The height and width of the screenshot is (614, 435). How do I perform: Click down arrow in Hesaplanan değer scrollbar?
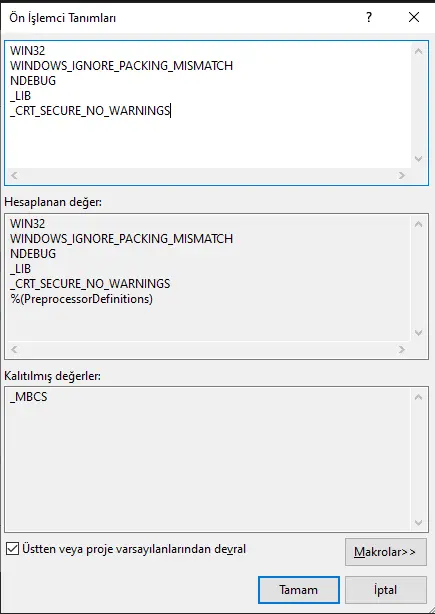(x=418, y=332)
